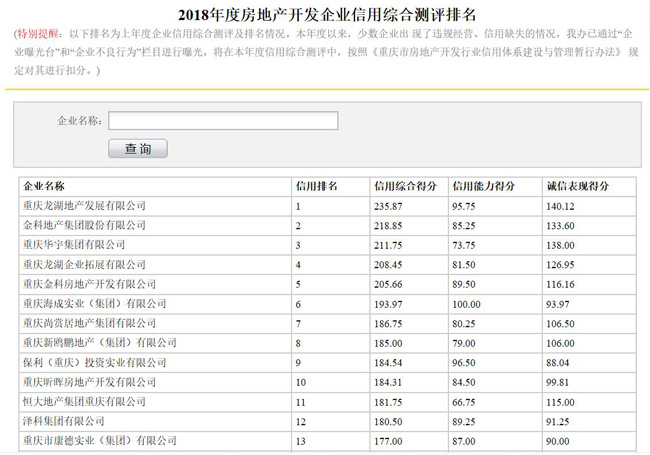650x455 pixels.
Task: Click credit ability score 81.50
Action: click(463, 265)
